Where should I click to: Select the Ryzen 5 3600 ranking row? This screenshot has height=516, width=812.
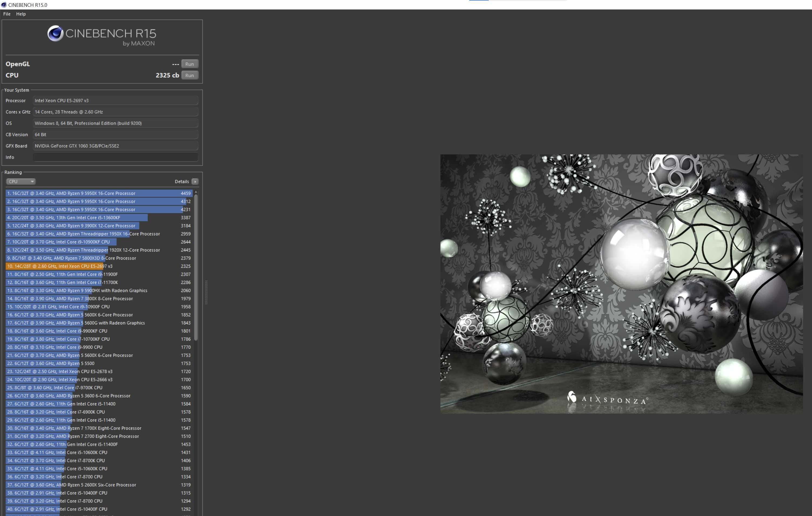(x=99, y=396)
